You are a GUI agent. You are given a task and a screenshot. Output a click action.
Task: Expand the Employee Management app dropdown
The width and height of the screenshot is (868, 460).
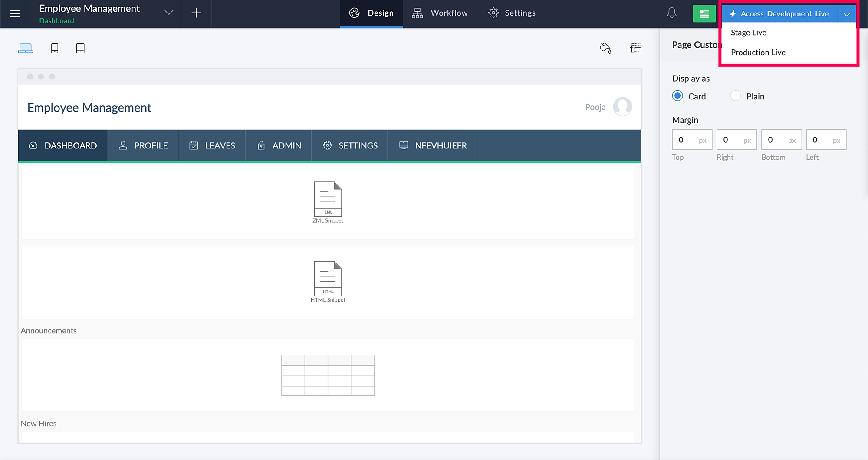(x=169, y=13)
